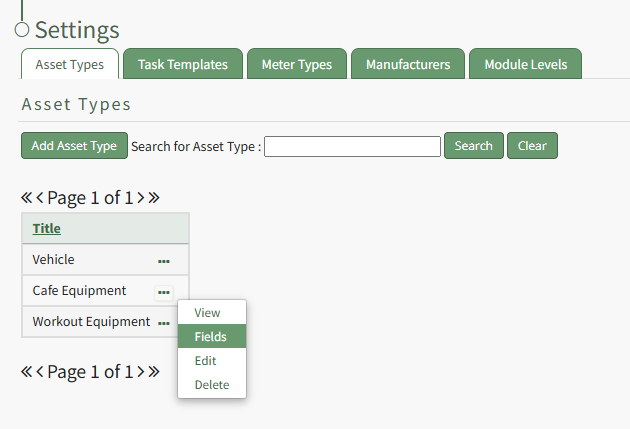The width and height of the screenshot is (630, 429).
Task: Switch to the Task Templates tab
Action: coord(182,64)
